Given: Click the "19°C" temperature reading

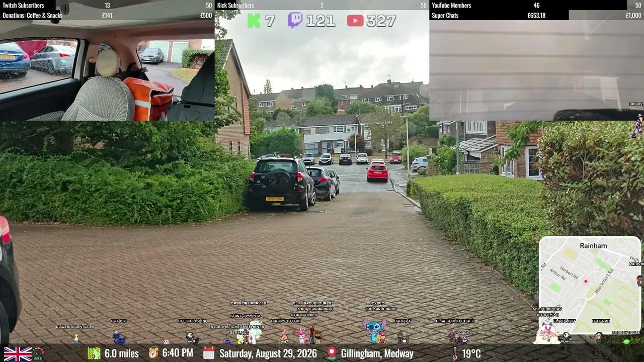Looking at the screenshot, I should (x=471, y=353).
